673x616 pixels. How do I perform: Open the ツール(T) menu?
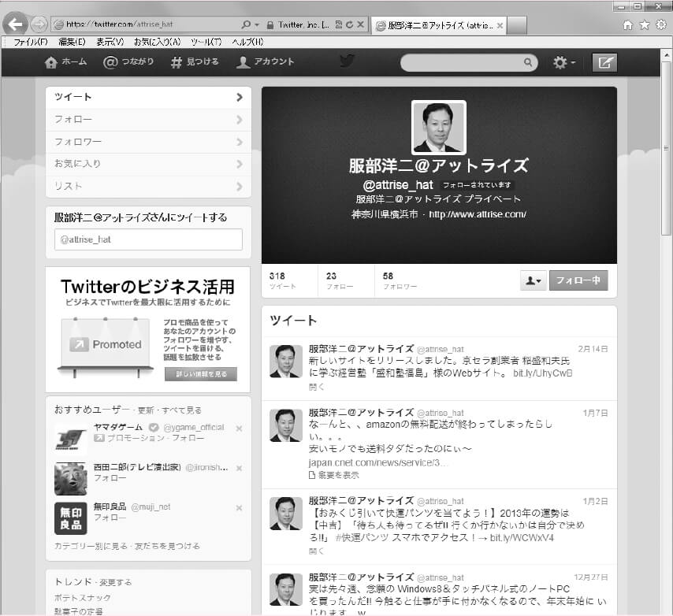coord(206,42)
